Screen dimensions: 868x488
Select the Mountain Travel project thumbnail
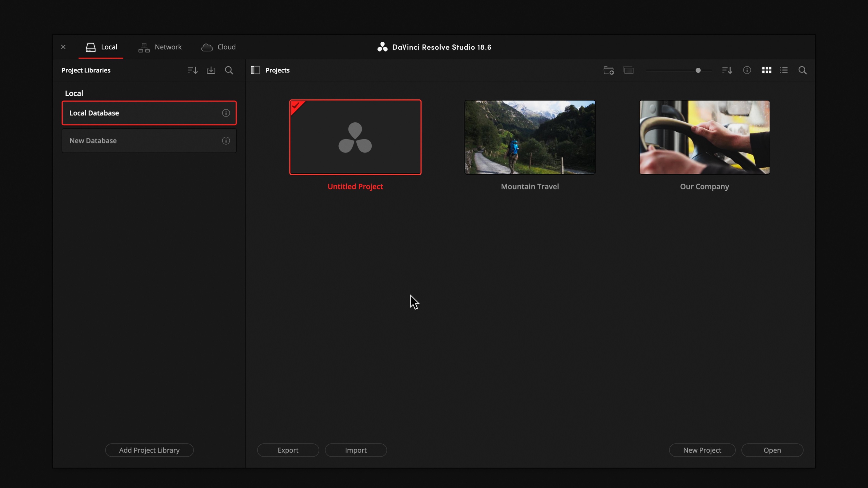530,137
